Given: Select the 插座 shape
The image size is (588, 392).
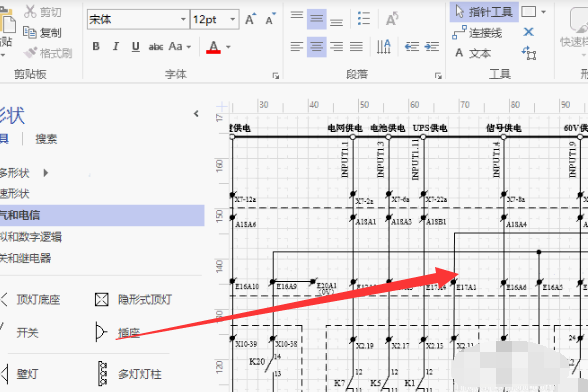Looking at the screenshot, I should pos(118,332).
